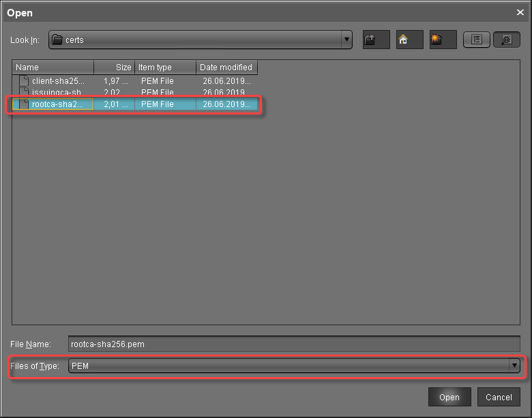Switch to List view mode
532x418 pixels.
477,40
